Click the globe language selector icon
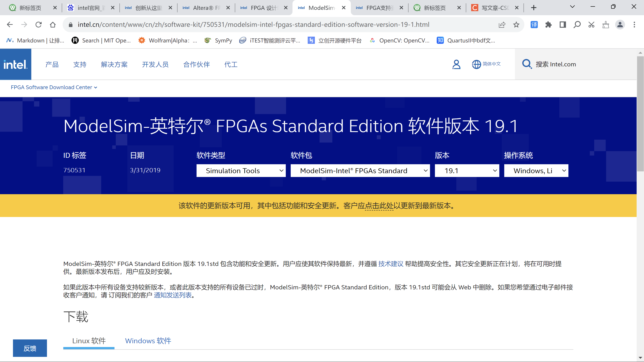Screen dimensions: 644x362 [x=476, y=64]
